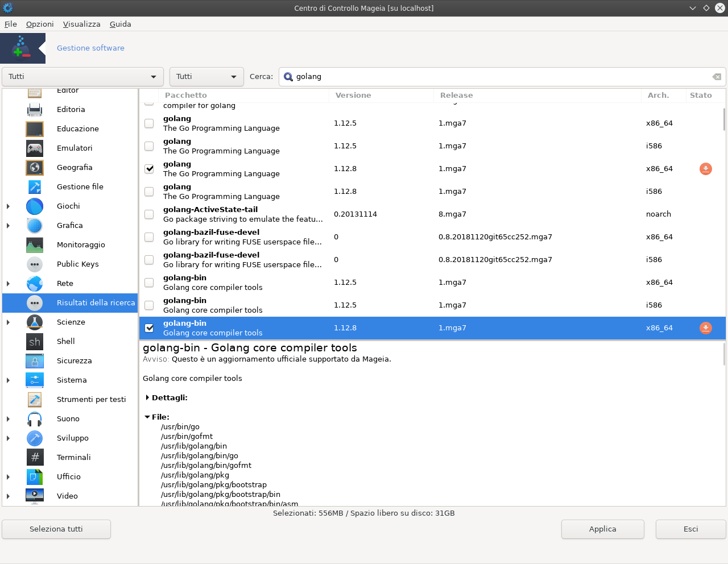Open the first Tutti filter dropdown
Viewport: 728px width, 564px height.
pos(83,77)
